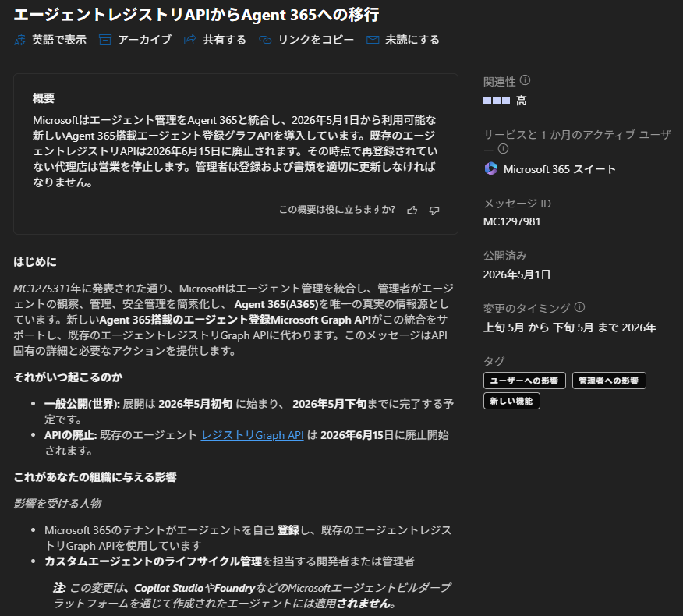Image resolution: width=683 pixels, height=616 pixels.
Task: Select the ユーザーへの影響 tag
Action: (x=525, y=381)
